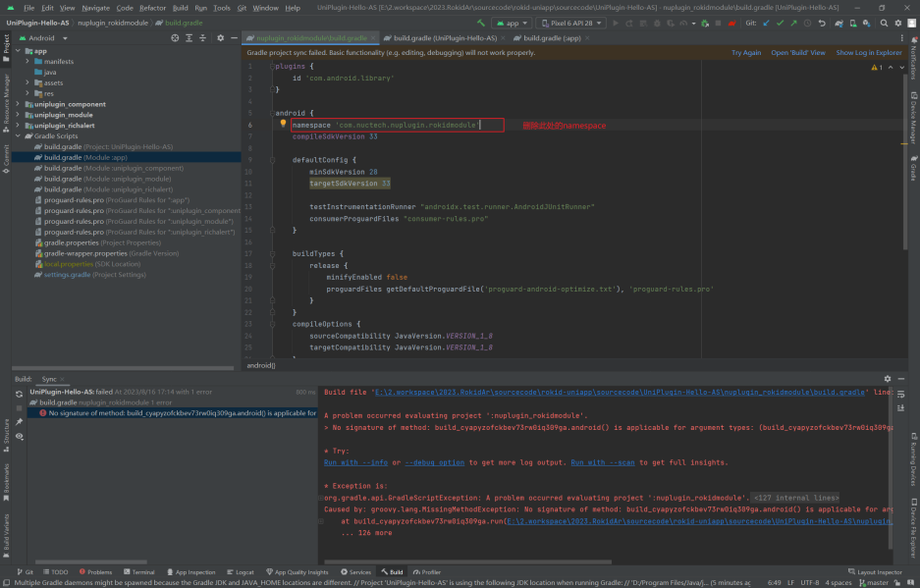Viewport: 920px width, 588px height.
Task: Open the Pixel 6 API 28 device dropdown
Action: 571,23
